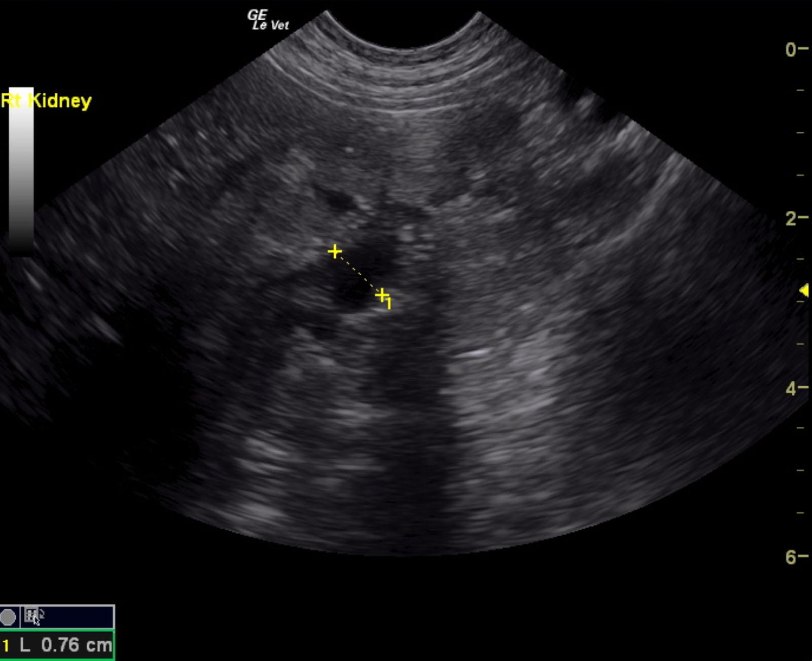Click the GE Le Vet logo
This screenshot has height=661, width=812.
(268, 21)
